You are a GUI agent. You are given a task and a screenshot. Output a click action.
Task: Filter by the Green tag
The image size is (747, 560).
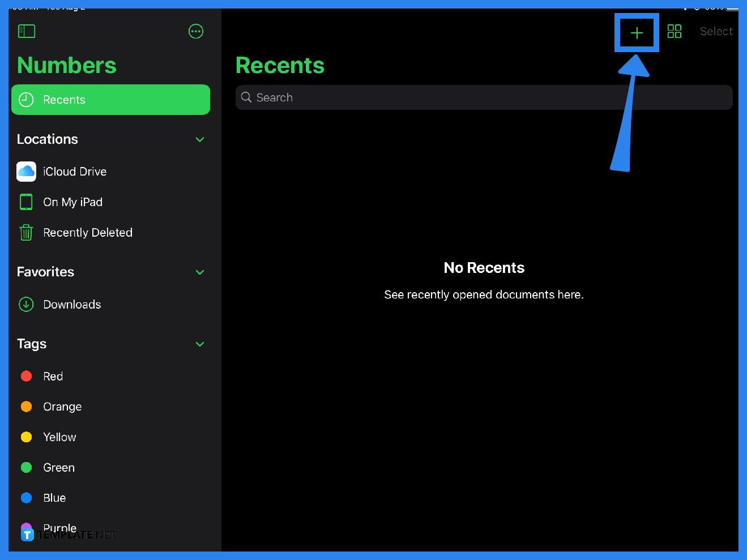click(59, 468)
